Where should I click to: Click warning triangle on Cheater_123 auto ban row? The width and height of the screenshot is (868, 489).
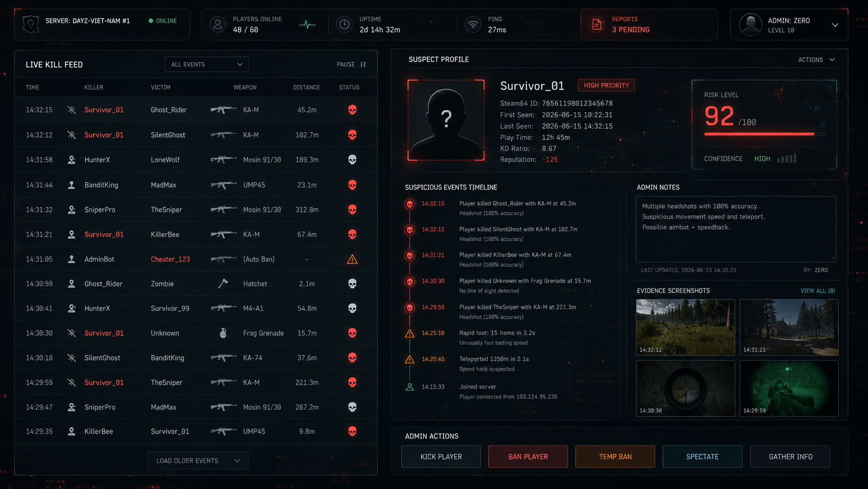coord(352,259)
